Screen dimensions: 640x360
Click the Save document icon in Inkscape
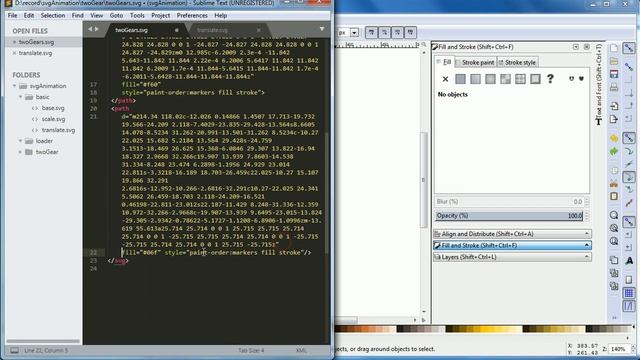click(x=614, y=74)
